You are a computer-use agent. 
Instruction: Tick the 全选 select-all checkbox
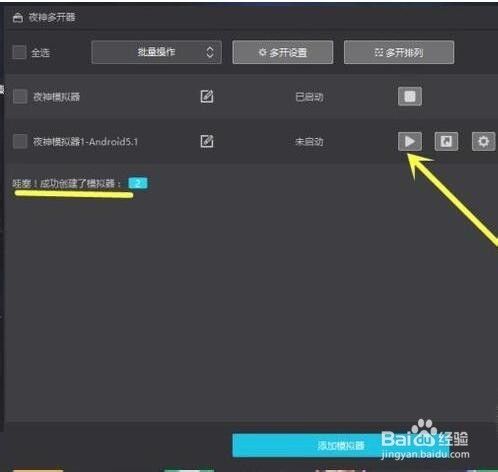pyautogui.click(x=19, y=52)
